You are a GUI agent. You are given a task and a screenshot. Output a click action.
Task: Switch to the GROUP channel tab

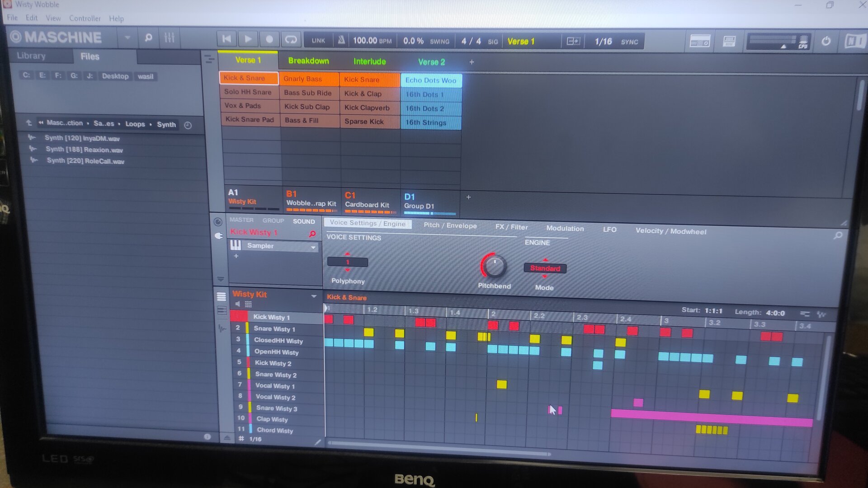tap(273, 221)
